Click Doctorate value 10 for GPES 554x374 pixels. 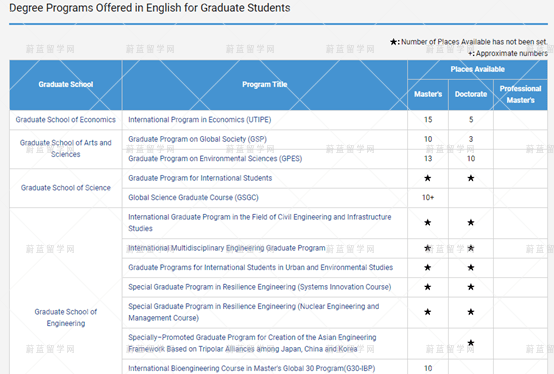(471, 159)
